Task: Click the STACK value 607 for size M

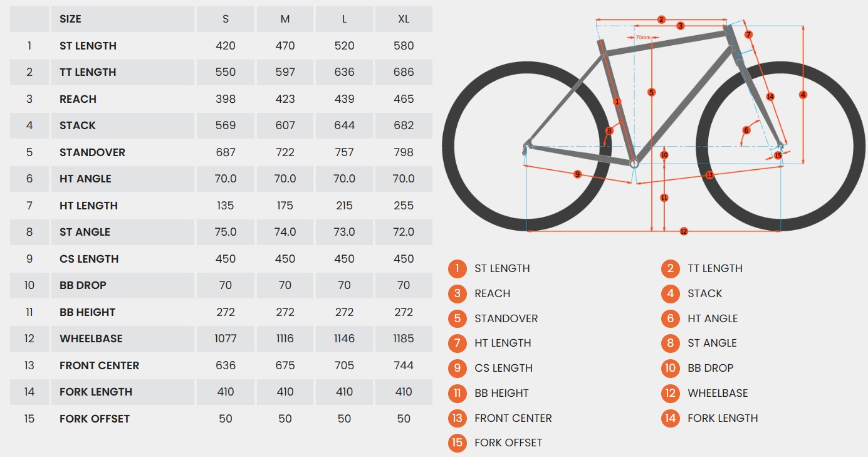Action: pyautogui.click(x=285, y=125)
